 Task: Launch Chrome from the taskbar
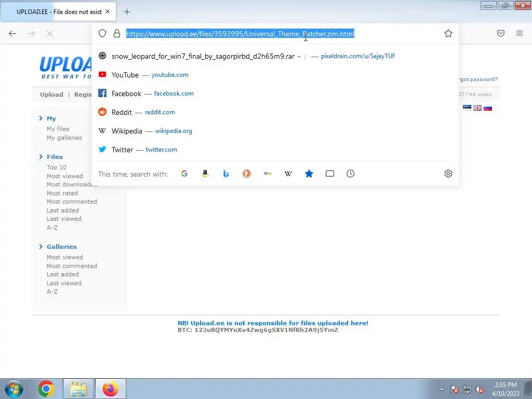point(46,389)
